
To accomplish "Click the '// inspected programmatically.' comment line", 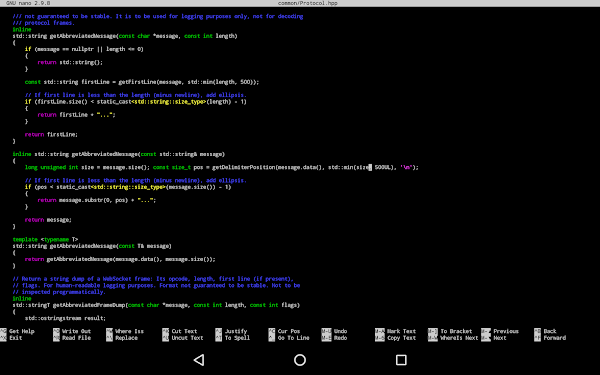I will point(59,292).
